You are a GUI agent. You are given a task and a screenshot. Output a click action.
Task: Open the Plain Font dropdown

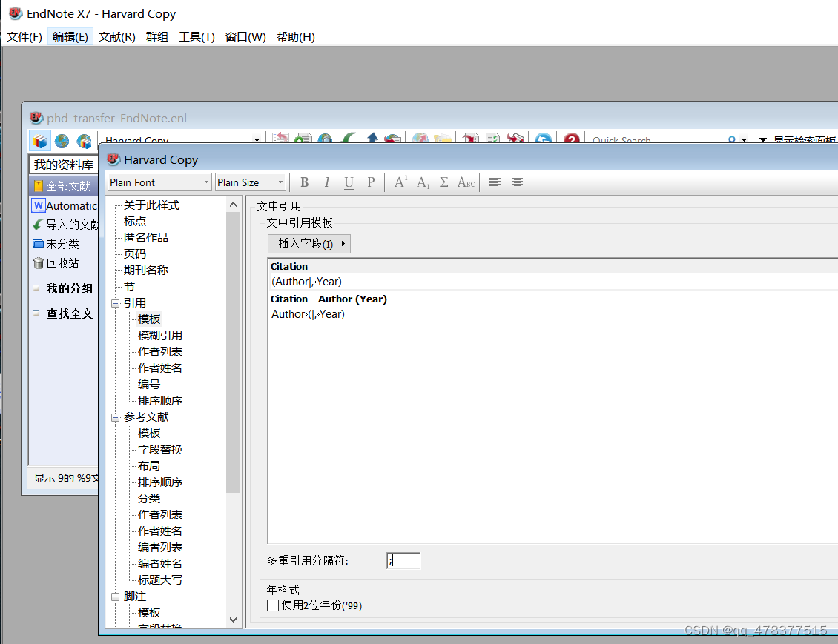(x=159, y=182)
